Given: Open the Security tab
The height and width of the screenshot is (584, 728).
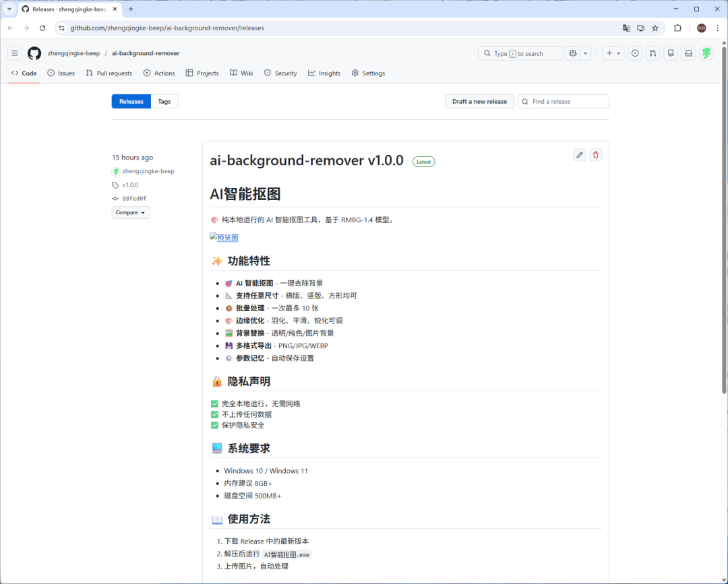Looking at the screenshot, I should [280, 73].
